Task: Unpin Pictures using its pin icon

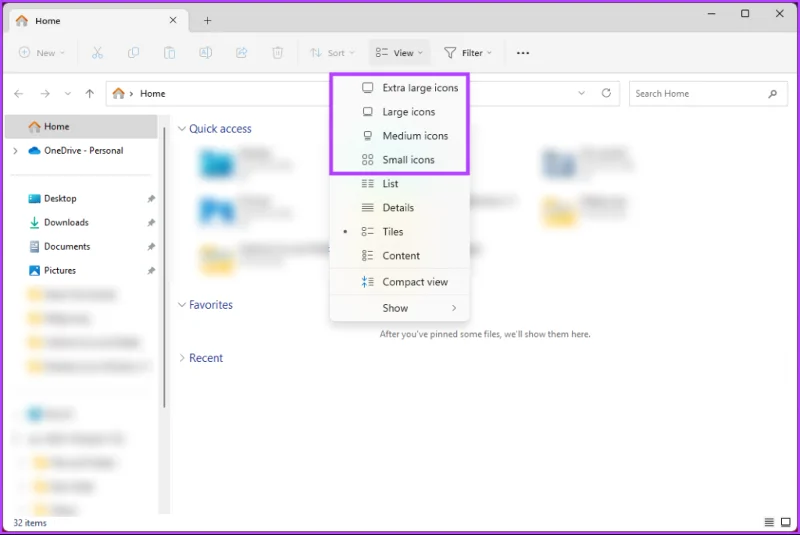Action: [x=151, y=270]
